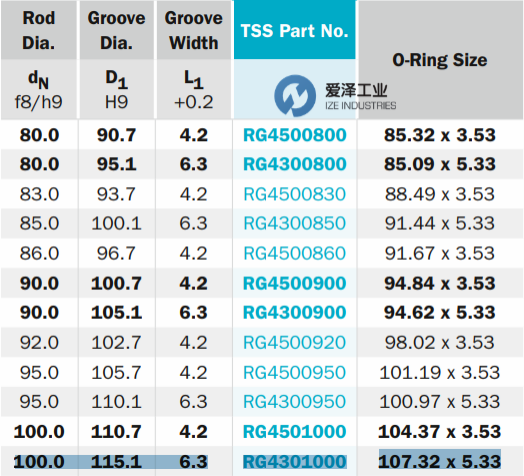Click the O-Ring Size column header

click(x=440, y=60)
